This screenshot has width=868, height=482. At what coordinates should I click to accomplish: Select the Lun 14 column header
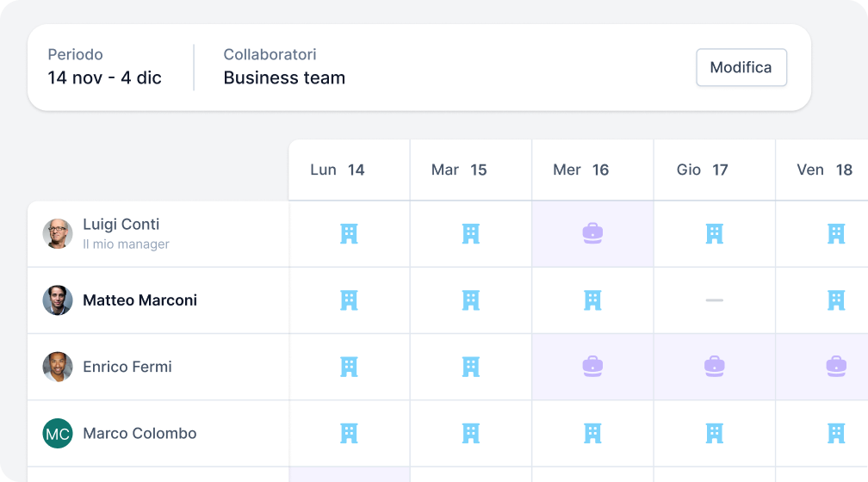pyautogui.click(x=338, y=170)
